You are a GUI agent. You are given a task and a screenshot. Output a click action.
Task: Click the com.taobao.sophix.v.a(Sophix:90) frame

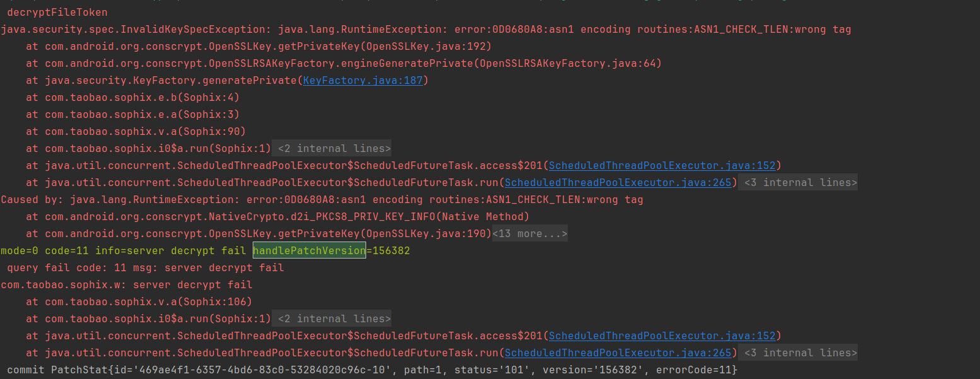pos(136,131)
